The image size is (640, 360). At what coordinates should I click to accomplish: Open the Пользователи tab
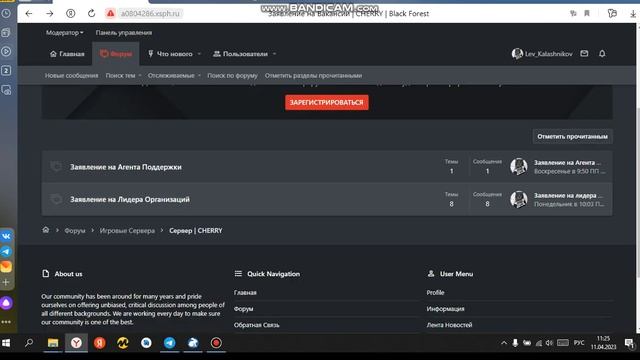point(240,54)
